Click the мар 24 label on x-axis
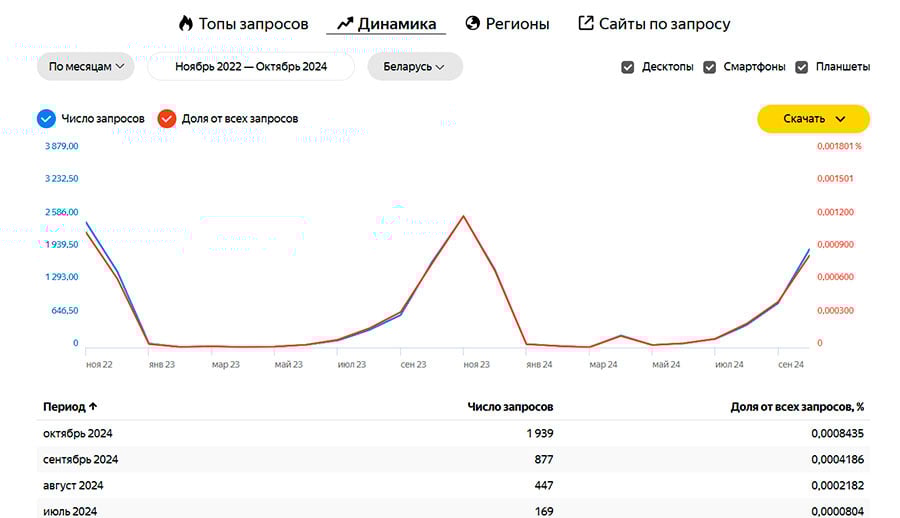The width and height of the screenshot is (900, 518). click(603, 365)
